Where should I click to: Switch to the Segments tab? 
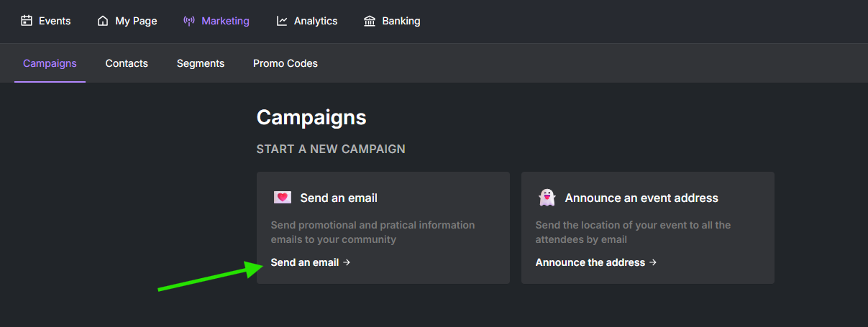point(201,63)
